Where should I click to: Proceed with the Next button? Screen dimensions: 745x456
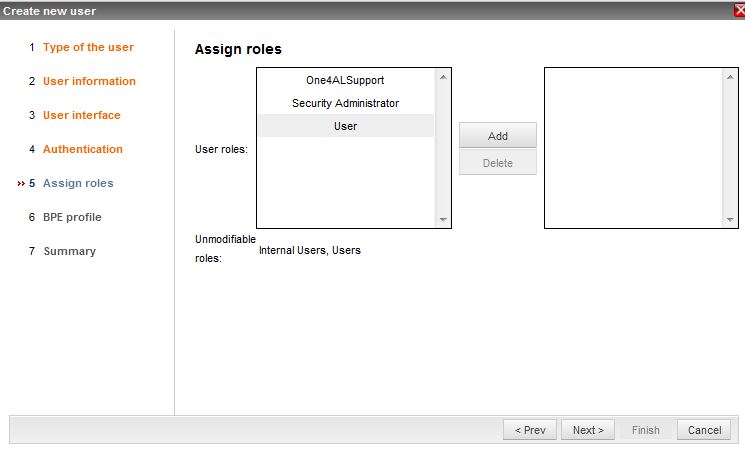(588, 430)
